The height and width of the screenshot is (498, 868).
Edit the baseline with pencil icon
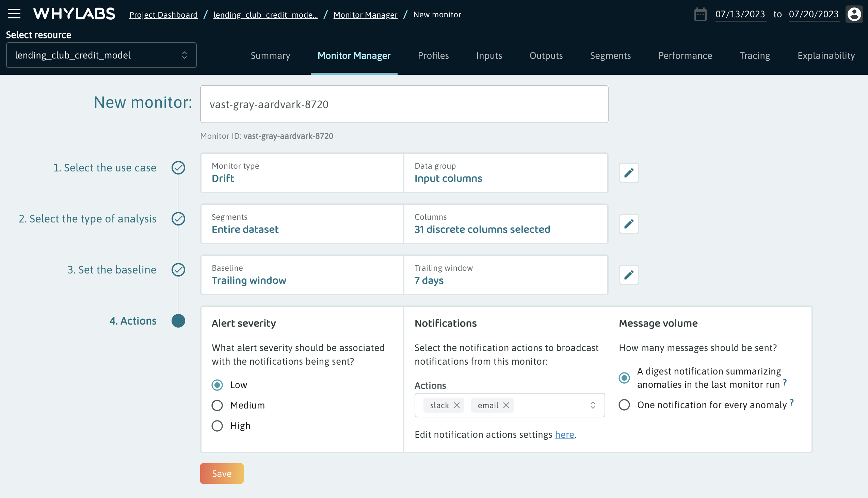click(x=628, y=275)
